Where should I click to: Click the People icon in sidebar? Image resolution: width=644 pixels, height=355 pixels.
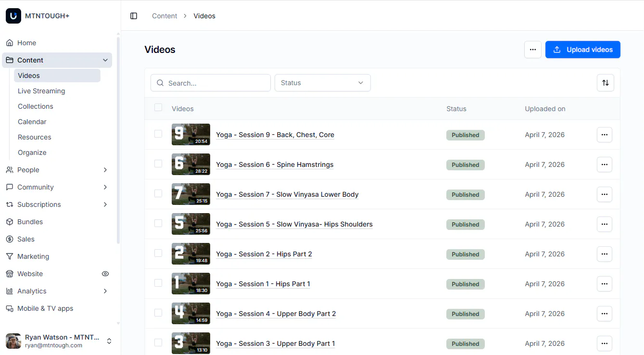pyautogui.click(x=10, y=170)
